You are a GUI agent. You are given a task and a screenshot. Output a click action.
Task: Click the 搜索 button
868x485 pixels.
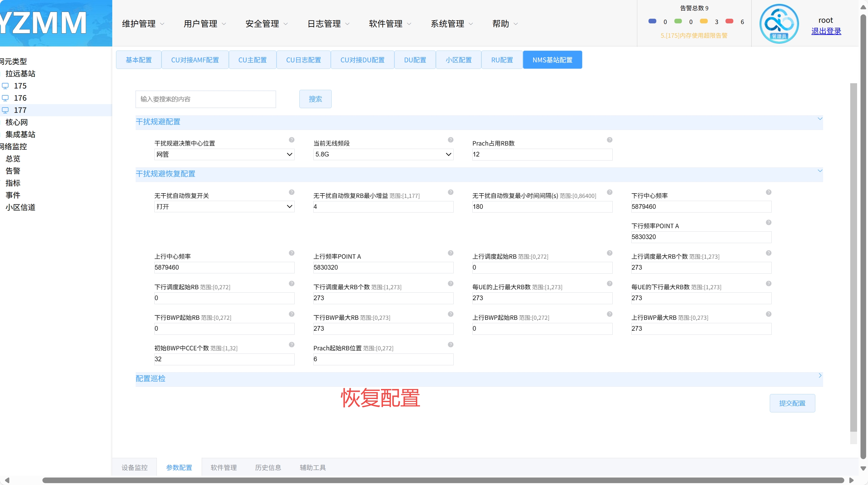316,99
